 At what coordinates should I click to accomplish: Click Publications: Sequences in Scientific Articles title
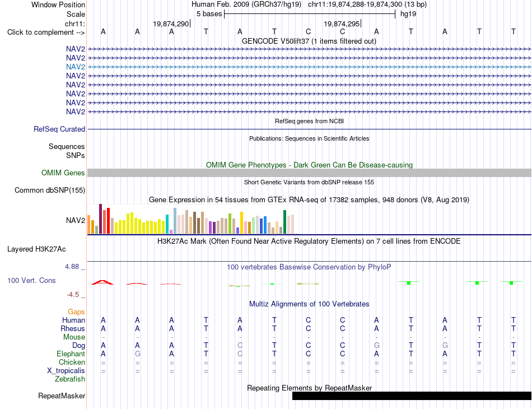coord(309,138)
